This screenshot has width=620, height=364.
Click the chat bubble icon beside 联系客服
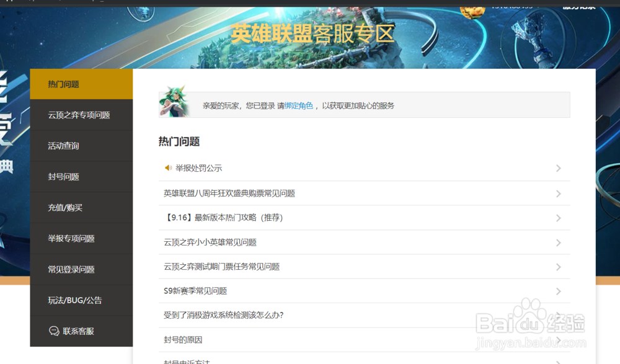[x=54, y=331]
